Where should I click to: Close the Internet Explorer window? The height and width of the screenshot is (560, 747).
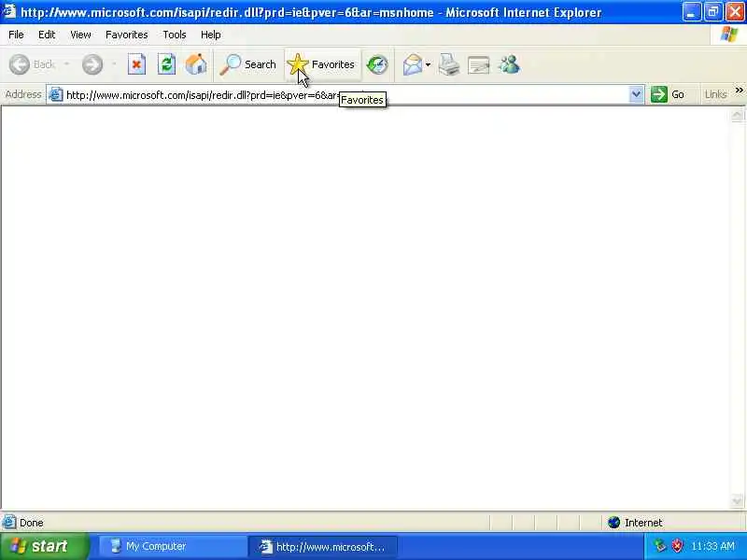click(735, 11)
